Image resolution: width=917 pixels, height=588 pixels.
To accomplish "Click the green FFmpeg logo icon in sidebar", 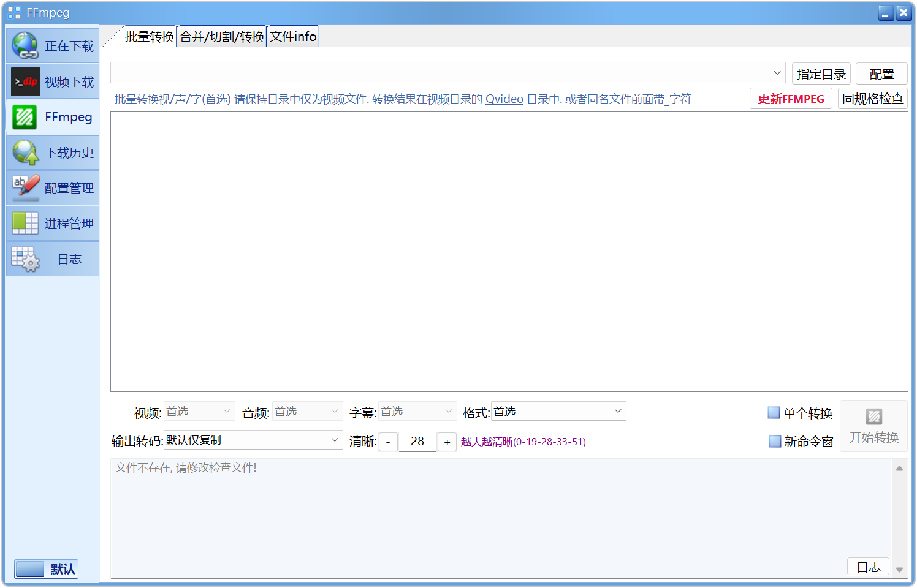I will tap(25, 117).
